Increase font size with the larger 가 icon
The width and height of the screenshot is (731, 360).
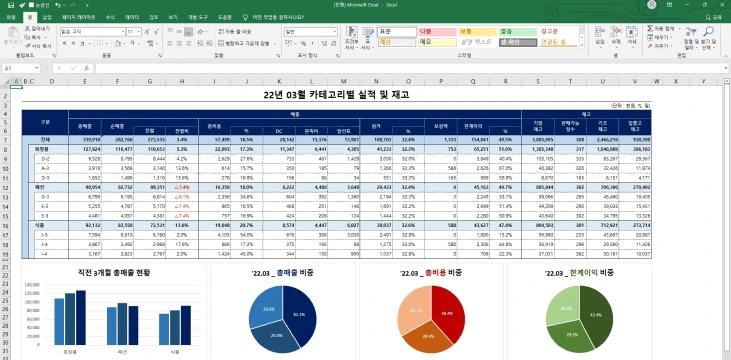click(x=147, y=32)
